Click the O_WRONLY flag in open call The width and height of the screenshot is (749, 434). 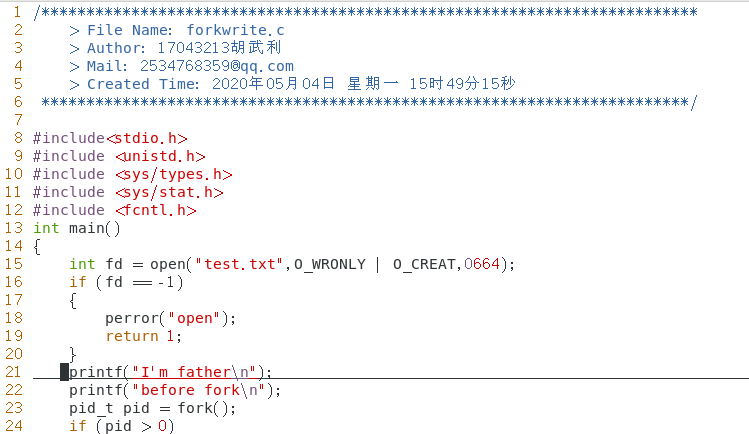tap(329, 264)
